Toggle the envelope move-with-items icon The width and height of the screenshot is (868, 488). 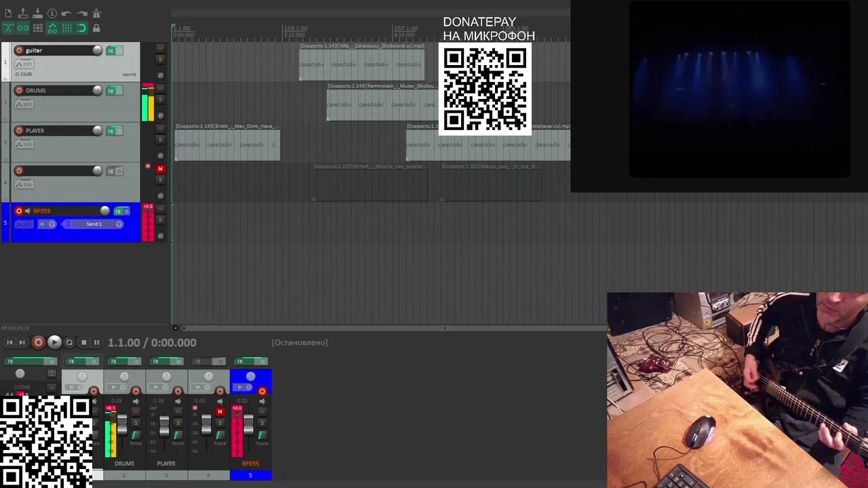[52, 28]
